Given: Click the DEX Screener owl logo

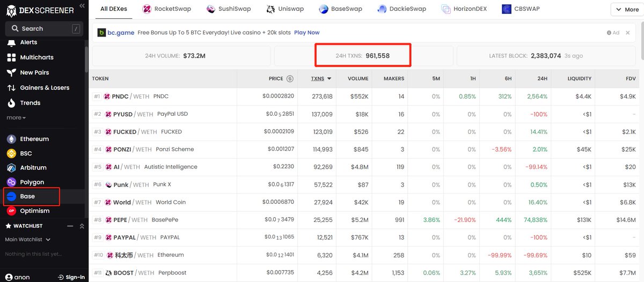Looking at the screenshot, I should [x=11, y=10].
